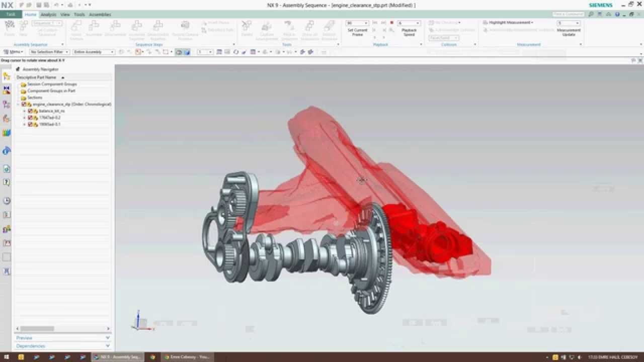Screen dimensions: 644x362
Task: Switch to the Analysis ribbon tab
Action: 49,15
